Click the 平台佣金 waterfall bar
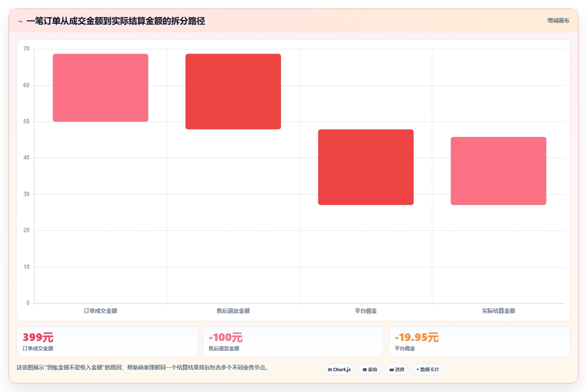587x392 pixels. (366, 167)
